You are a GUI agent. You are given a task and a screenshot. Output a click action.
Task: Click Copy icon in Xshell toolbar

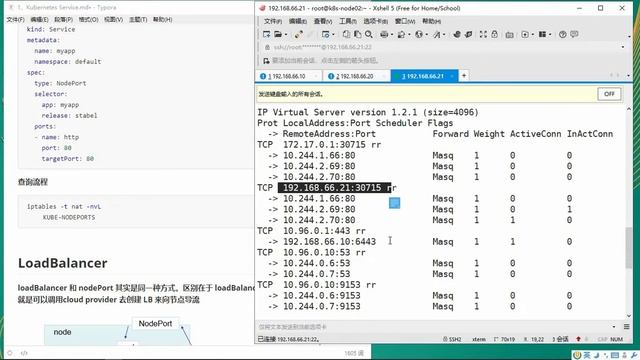(346, 34)
